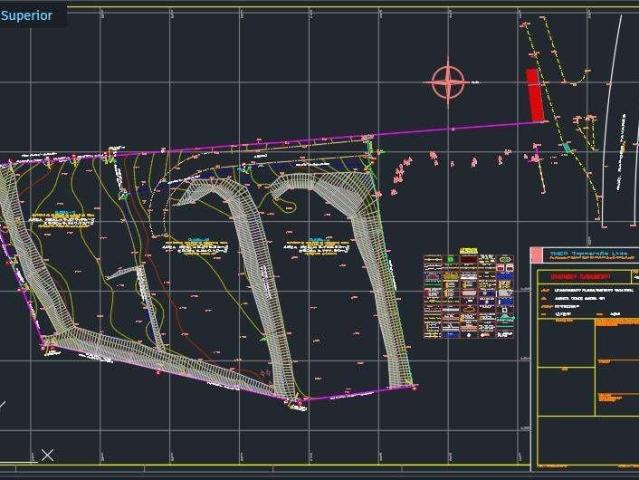Select the red filled rectangle
This screenshot has width=639, height=480.
click(x=535, y=96)
